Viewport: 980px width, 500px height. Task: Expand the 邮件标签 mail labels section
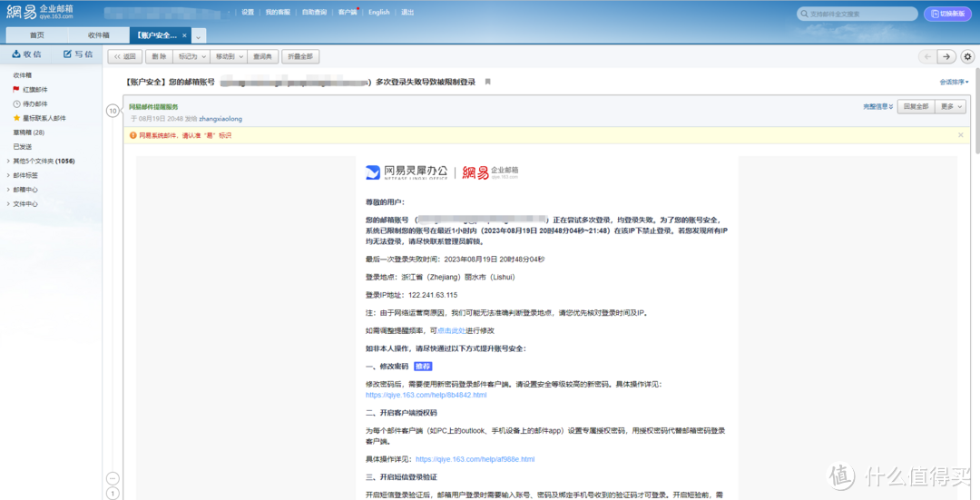pyautogui.click(x=23, y=176)
